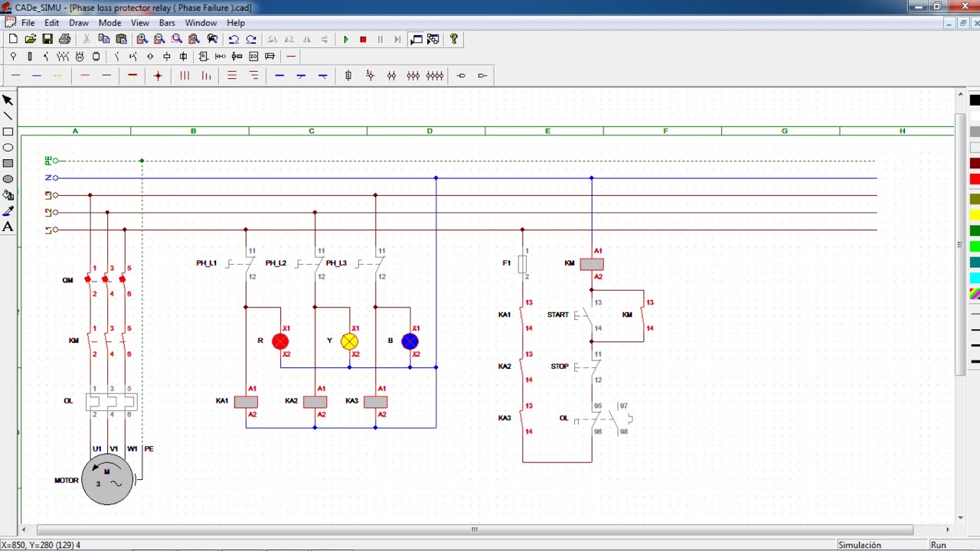Click the horizontal scrollbar thumb
The width and height of the screenshot is (980, 551).
475,530
